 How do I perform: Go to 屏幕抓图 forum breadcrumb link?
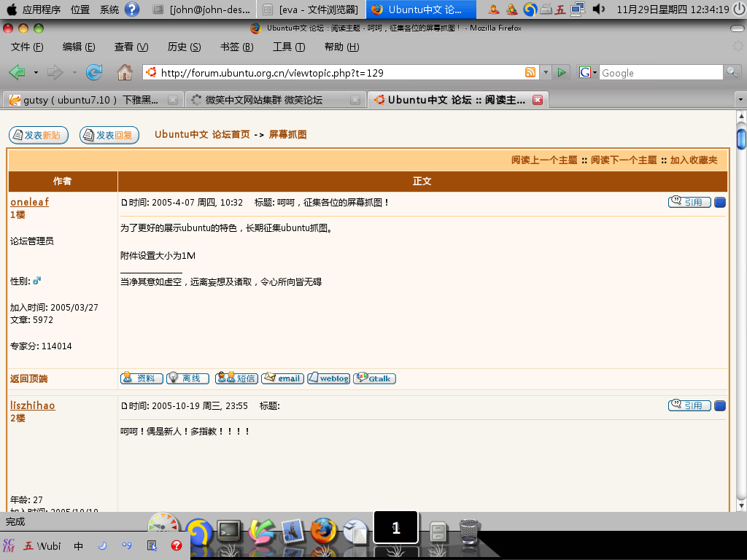pos(287,134)
